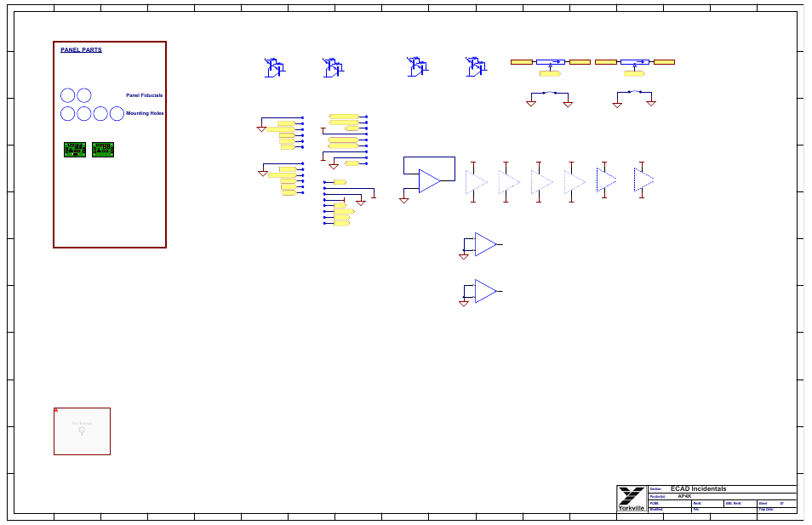
Task: Select the right panel fiducial circle
Action: click(x=84, y=95)
